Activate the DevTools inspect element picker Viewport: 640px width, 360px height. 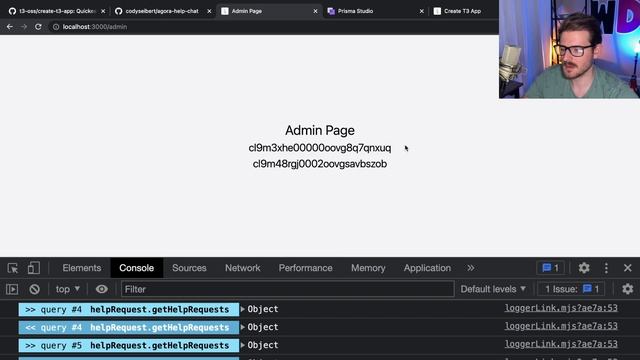pos(13,268)
